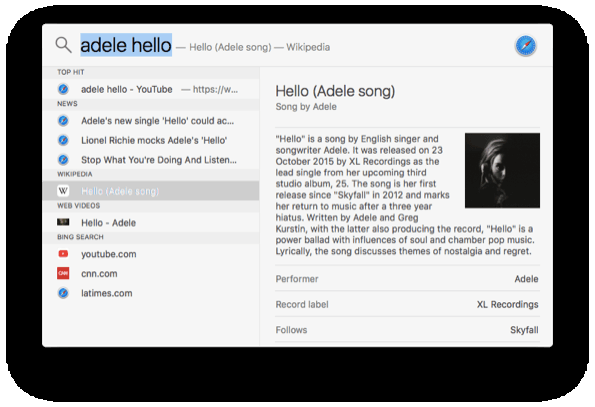This screenshot has height=407, width=595.
Task: Click the Record label row label
Action: point(302,304)
